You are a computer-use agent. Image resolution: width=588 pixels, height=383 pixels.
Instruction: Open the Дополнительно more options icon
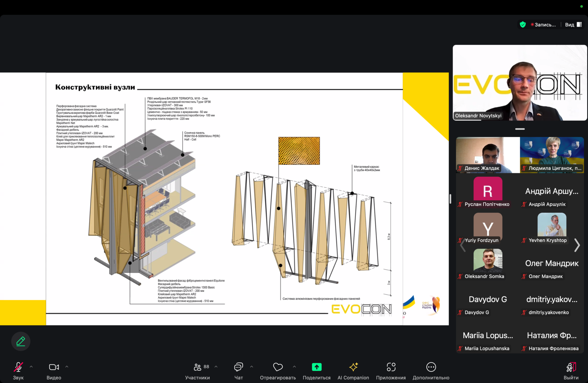coord(431,367)
